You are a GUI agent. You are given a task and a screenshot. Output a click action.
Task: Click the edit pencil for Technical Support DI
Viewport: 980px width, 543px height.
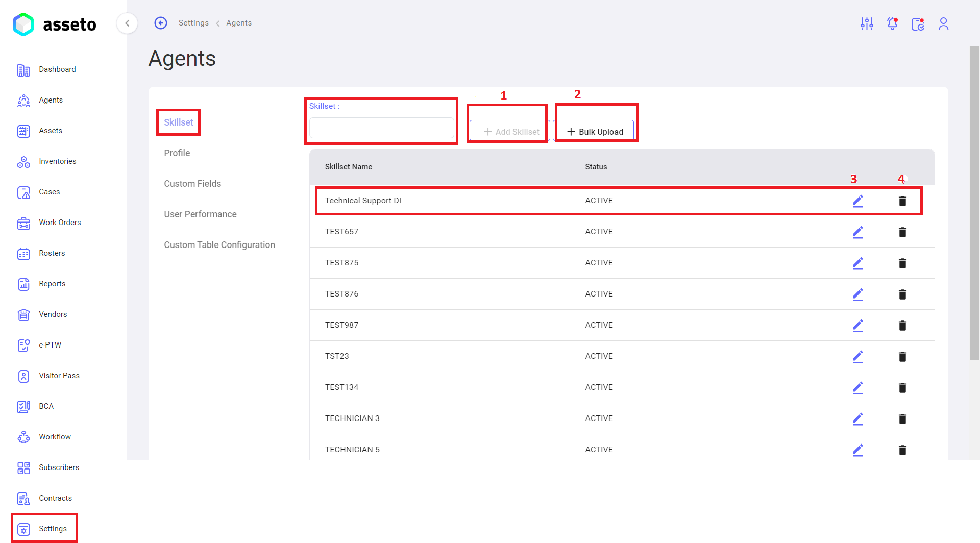[857, 201]
